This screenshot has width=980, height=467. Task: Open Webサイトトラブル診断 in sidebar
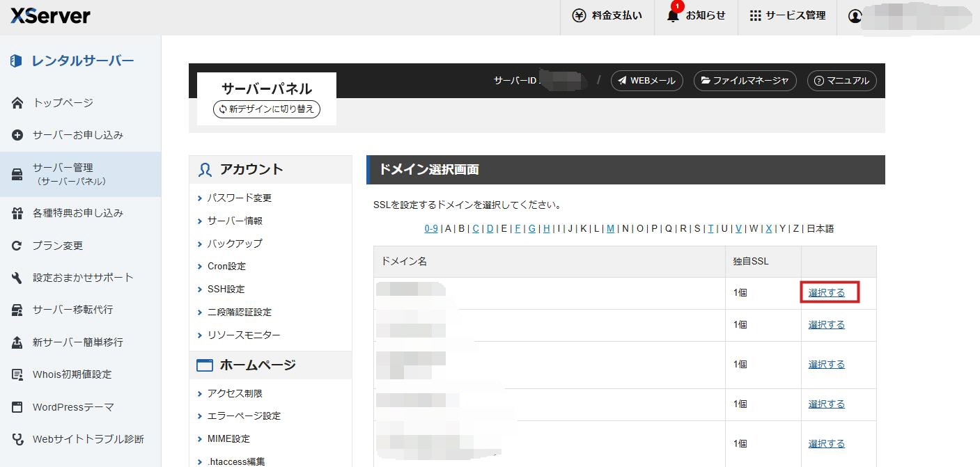pyautogui.click(x=88, y=439)
